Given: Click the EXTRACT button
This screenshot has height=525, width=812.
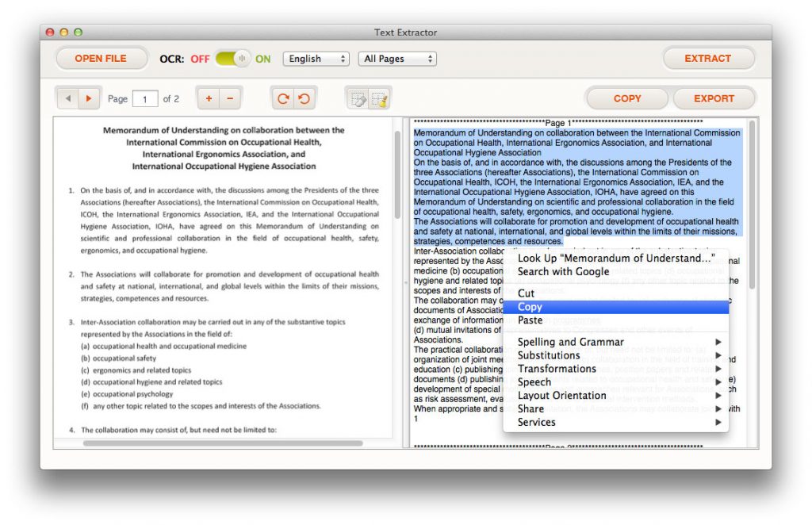Looking at the screenshot, I should click(x=708, y=59).
